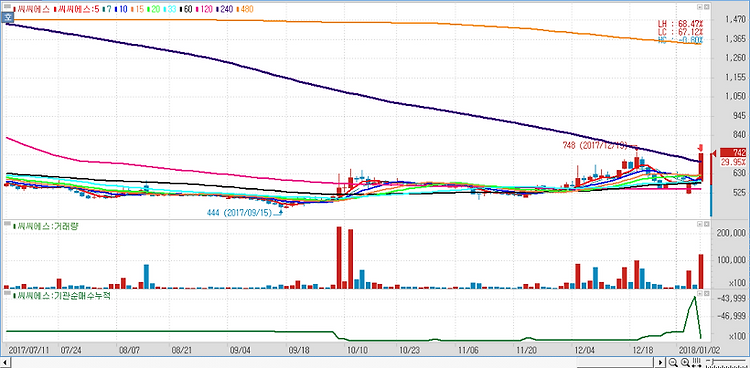Click the LC : 67.12% readout
Viewport: 750px width, 368px height.
[x=681, y=32]
